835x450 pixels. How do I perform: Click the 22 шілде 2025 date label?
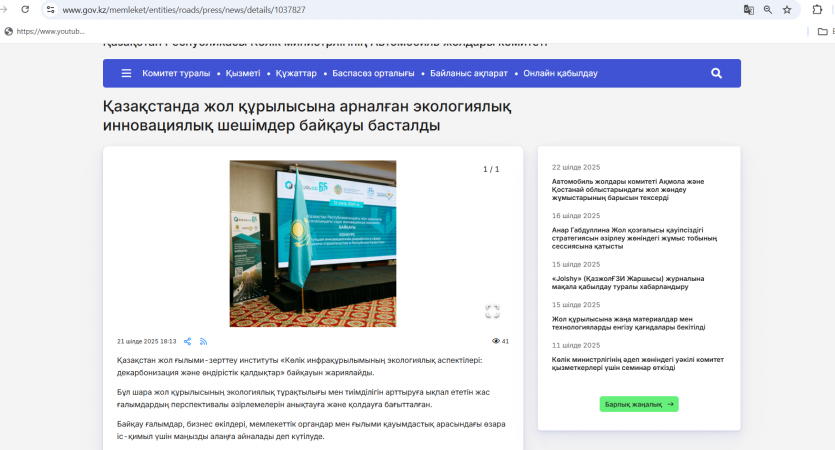point(576,167)
